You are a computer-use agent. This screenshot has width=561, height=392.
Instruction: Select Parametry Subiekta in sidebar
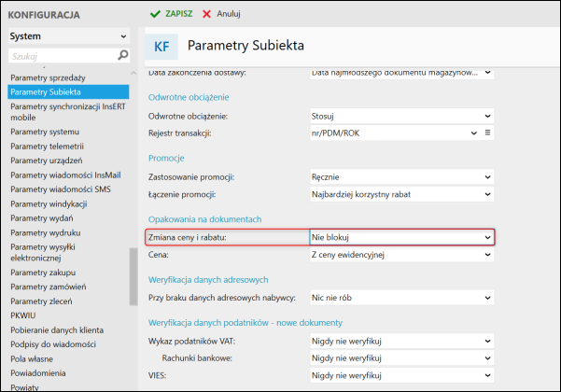click(68, 91)
